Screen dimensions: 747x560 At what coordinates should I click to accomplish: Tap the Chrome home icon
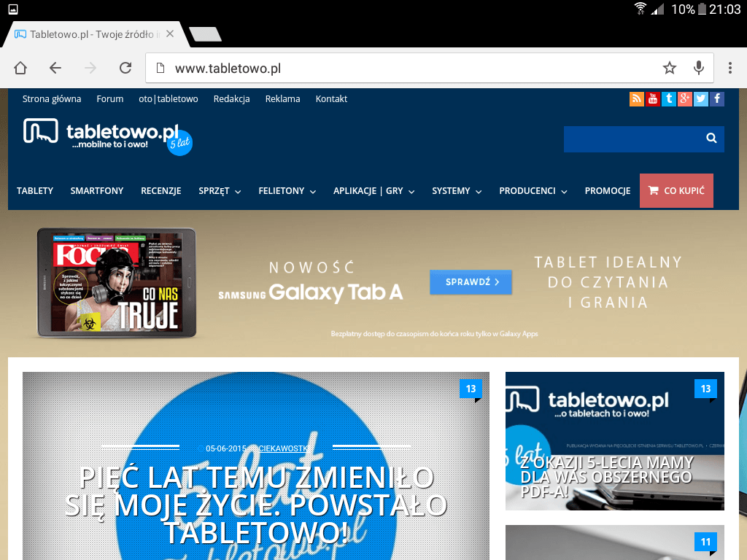(x=20, y=68)
